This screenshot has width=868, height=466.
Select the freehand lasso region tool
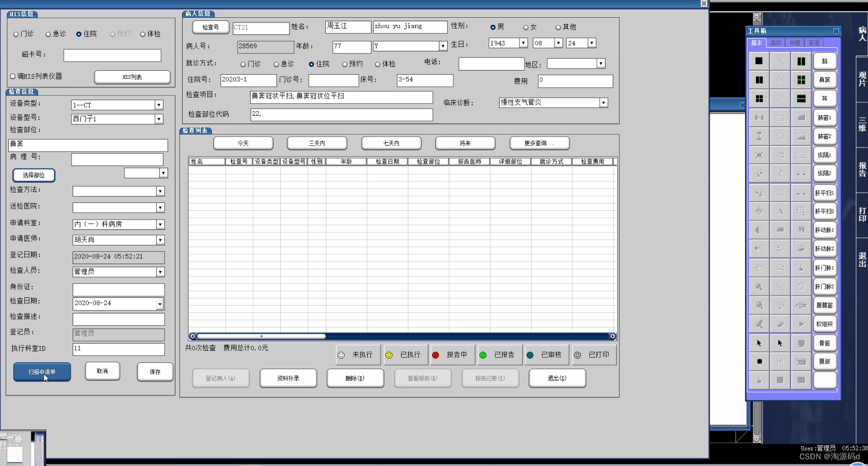(x=780, y=193)
